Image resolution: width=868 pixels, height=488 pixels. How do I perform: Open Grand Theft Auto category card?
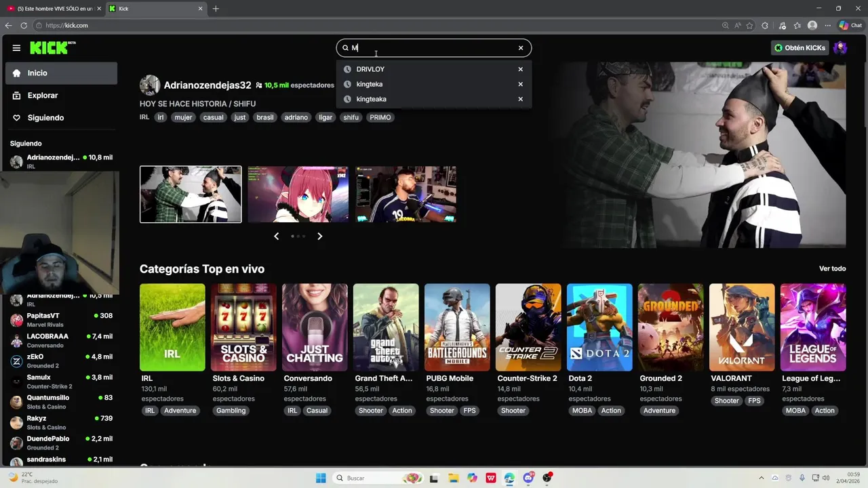point(386,327)
